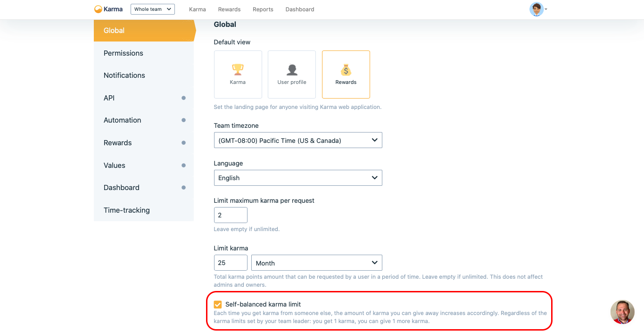
Task: Select the Global settings tab
Action: [x=144, y=31]
